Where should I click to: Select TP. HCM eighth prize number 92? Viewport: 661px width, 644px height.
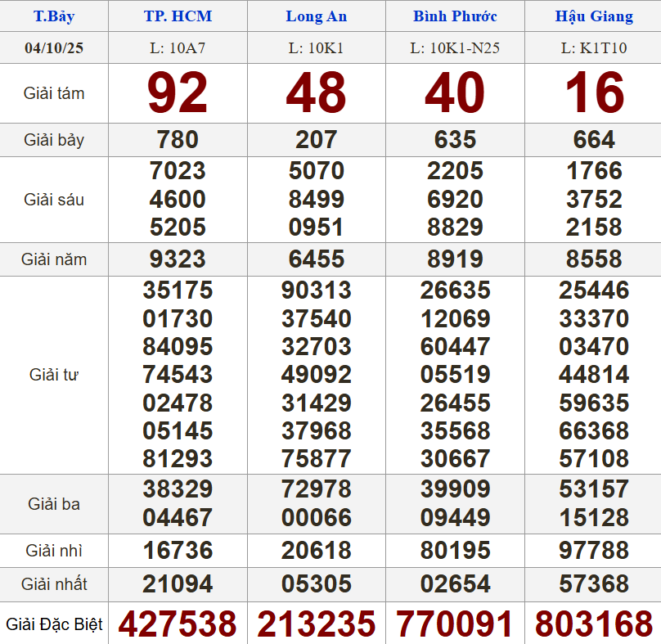tap(178, 93)
